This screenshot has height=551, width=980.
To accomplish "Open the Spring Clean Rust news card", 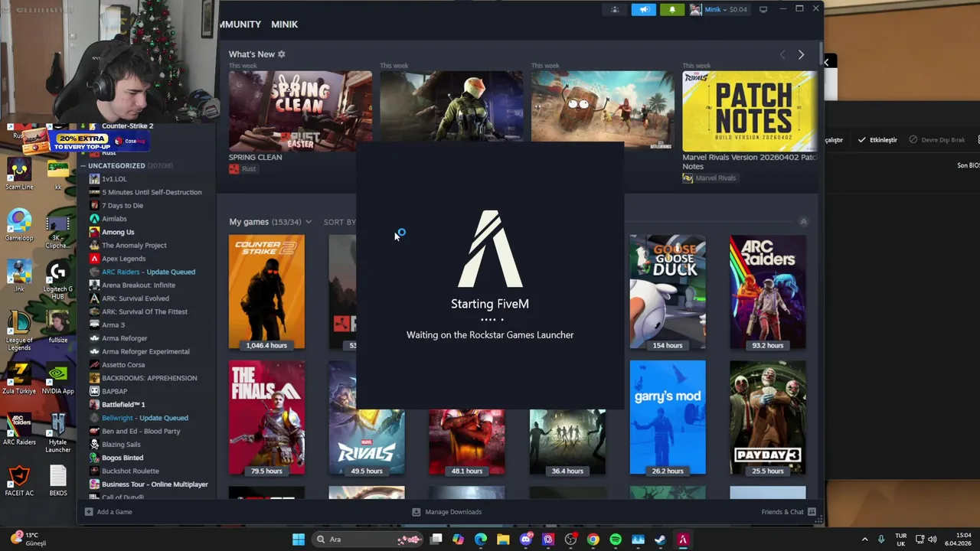I will pyautogui.click(x=300, y=112).
